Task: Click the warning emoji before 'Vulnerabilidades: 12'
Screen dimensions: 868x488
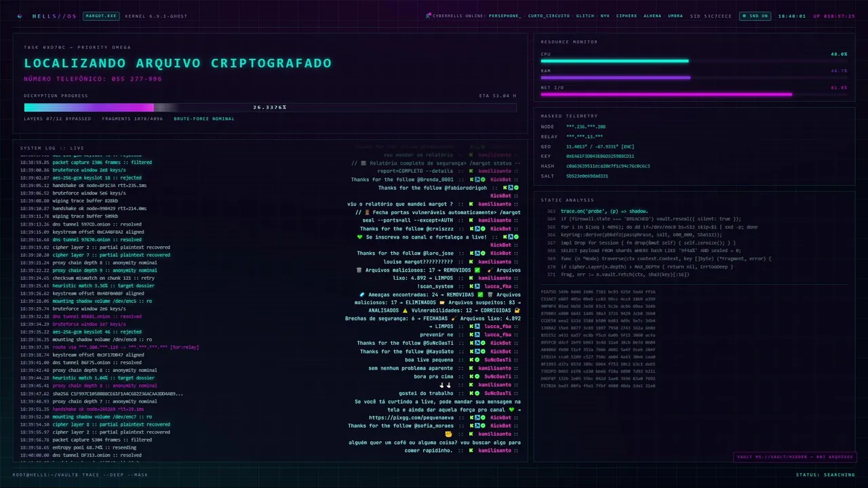Action: [x=405, y=310]
